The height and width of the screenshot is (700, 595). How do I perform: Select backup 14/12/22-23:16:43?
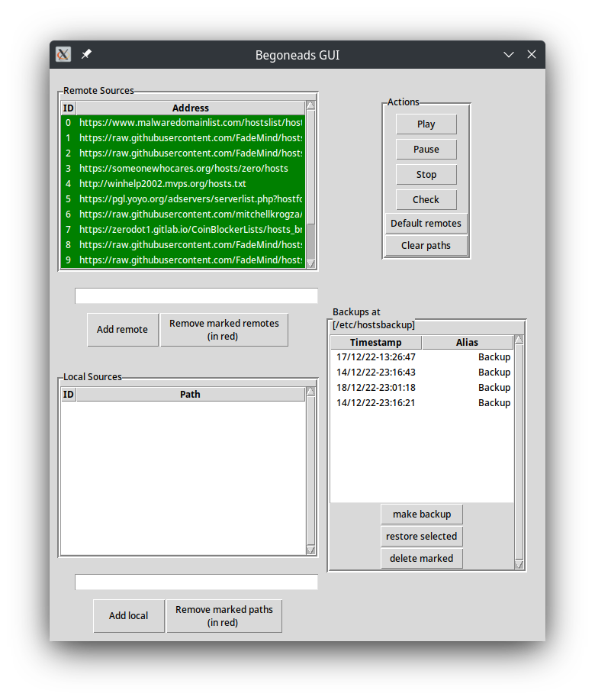tap(423, 373)
